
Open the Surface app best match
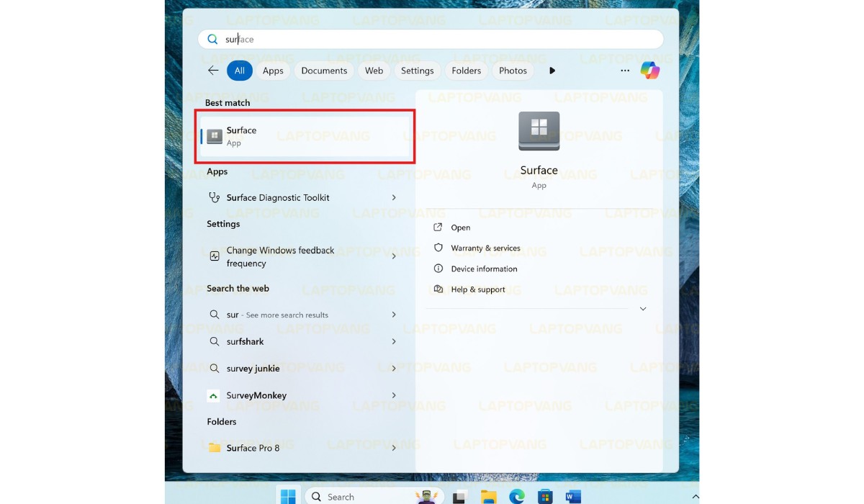(x=305, y=137)
